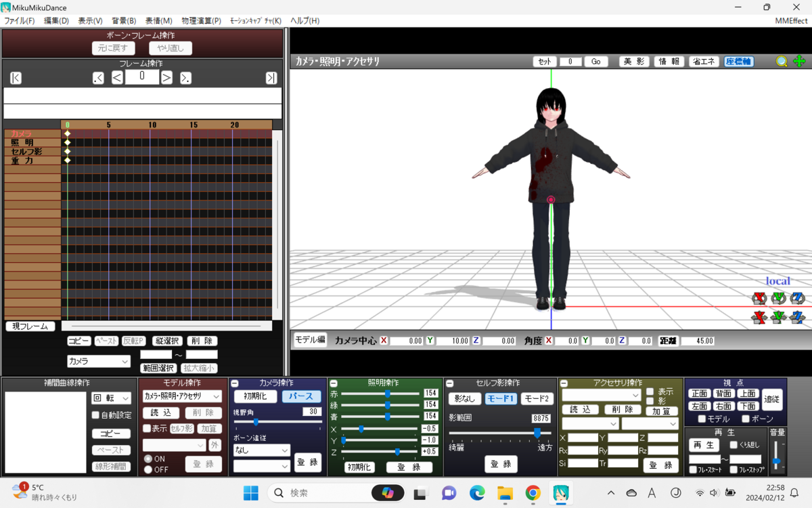
Task: Open the カメラ・照明・アクセサリ model dropdown
Action: click(x=182, y=396)
